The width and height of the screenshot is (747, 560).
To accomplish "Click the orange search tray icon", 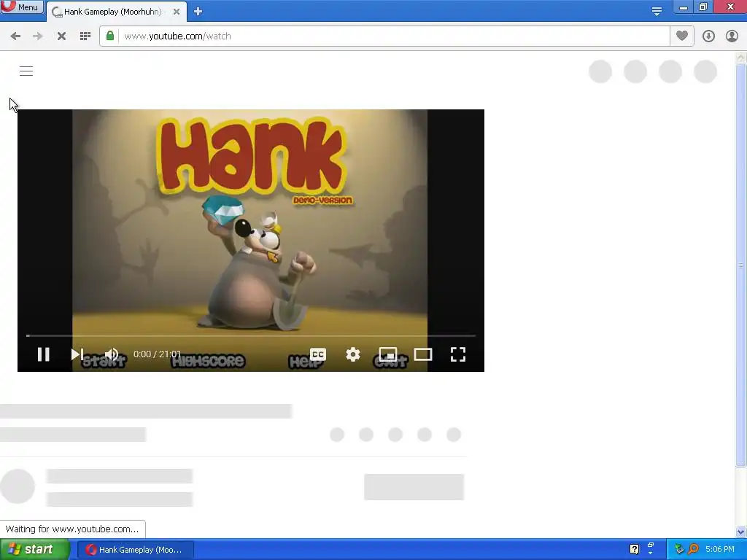I will 693,549.
